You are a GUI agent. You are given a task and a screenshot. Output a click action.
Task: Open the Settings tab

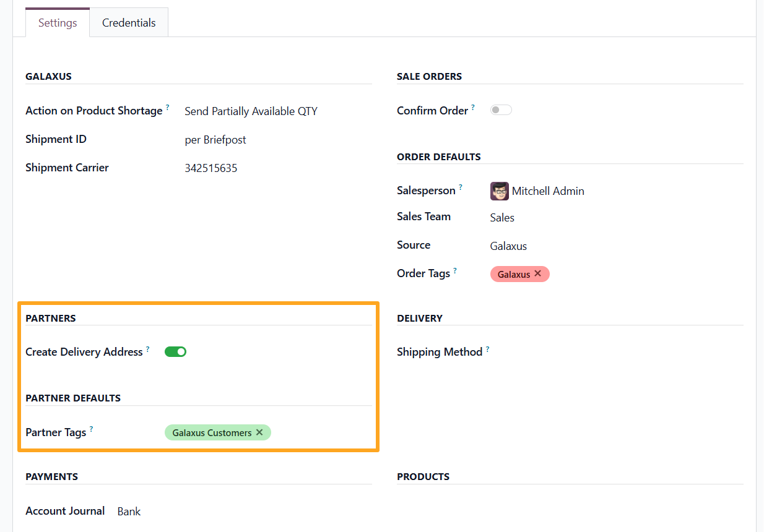[58, 23]
